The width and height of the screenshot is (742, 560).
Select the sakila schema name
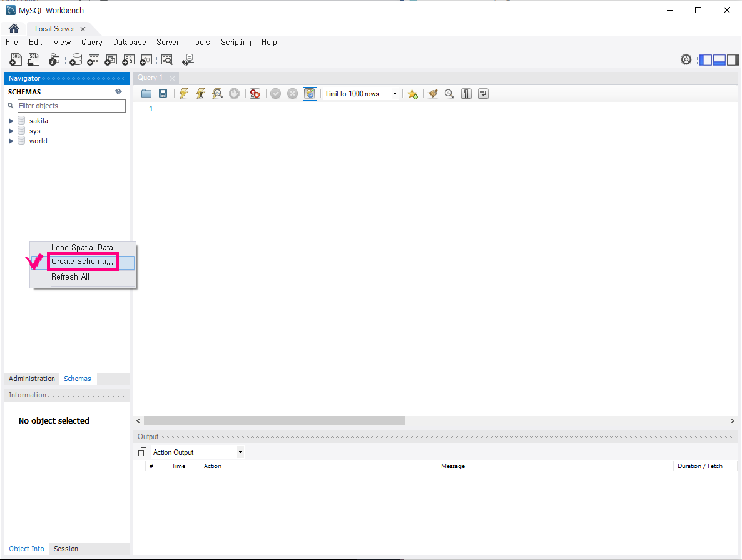coord(39,121)
